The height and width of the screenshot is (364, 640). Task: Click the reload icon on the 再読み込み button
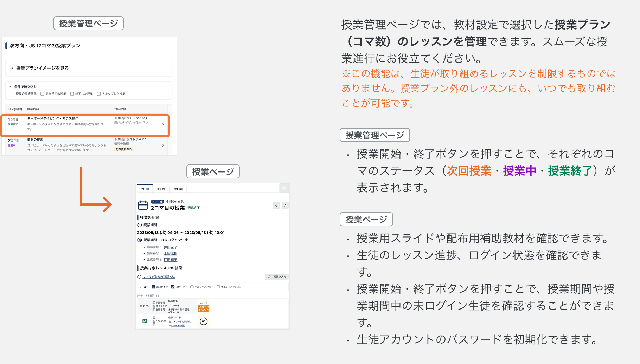point(269,277)
